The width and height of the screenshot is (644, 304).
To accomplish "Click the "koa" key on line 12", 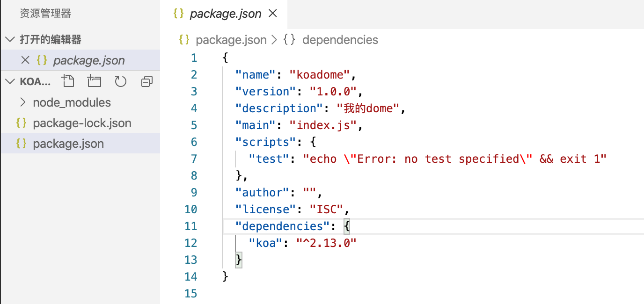I will tap(266, 243).
